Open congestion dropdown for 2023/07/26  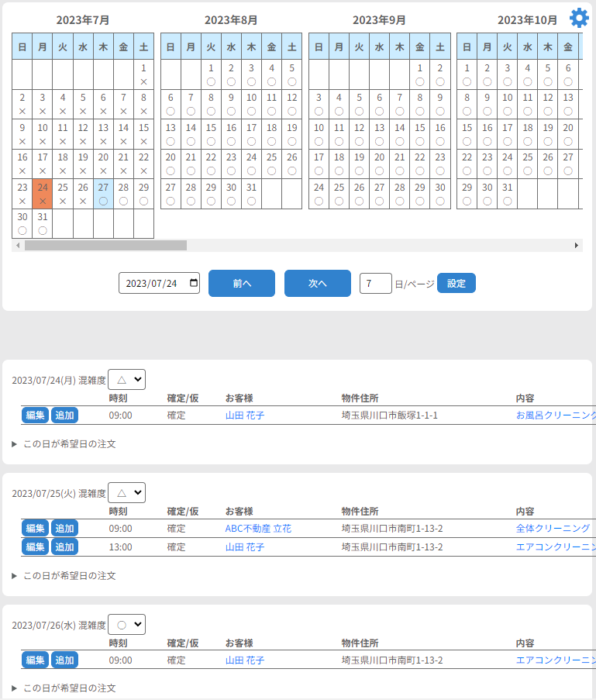click(126, 625)
